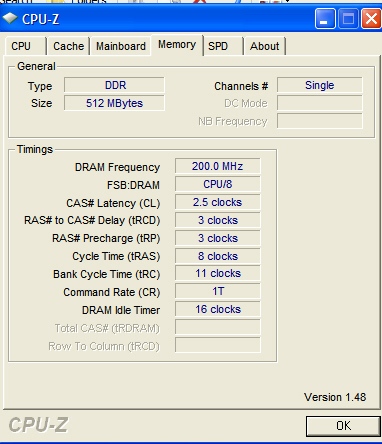Viewport: 382px width, 444px height.
Task: Click the Size label in General
Action: tap(42, 103)
